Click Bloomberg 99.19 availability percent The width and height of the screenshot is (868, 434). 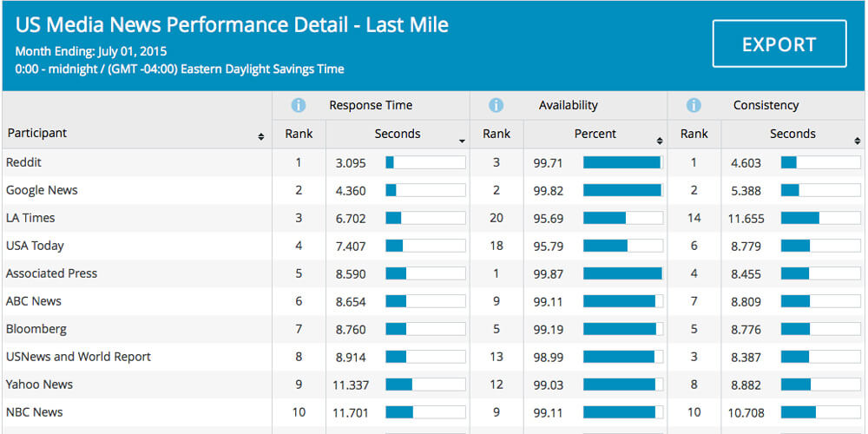pos(549,330)
